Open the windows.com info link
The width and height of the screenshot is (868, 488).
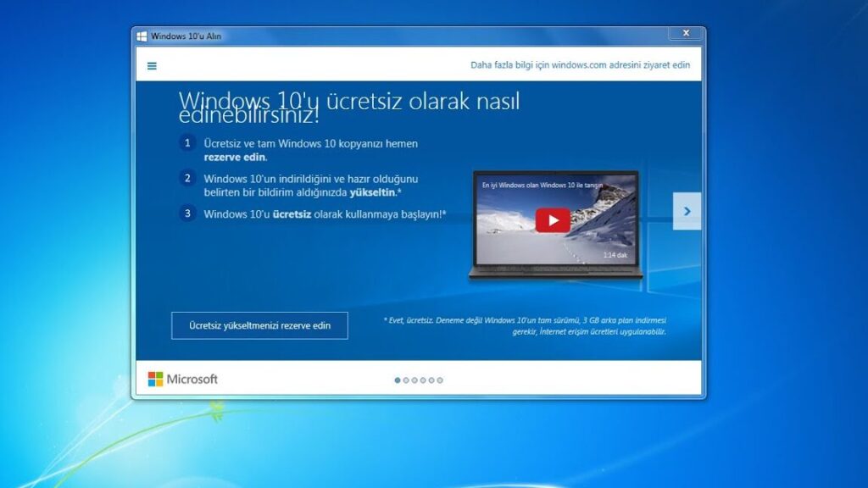tap(580, 65)
